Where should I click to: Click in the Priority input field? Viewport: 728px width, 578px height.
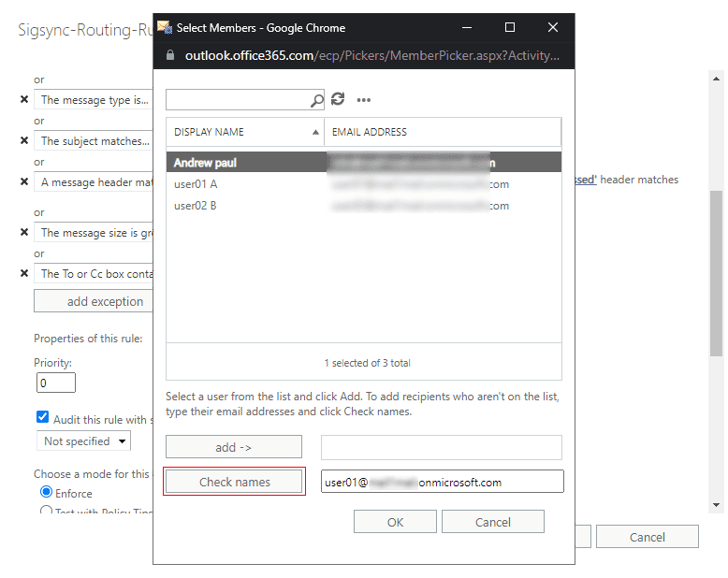pos(55,383)
